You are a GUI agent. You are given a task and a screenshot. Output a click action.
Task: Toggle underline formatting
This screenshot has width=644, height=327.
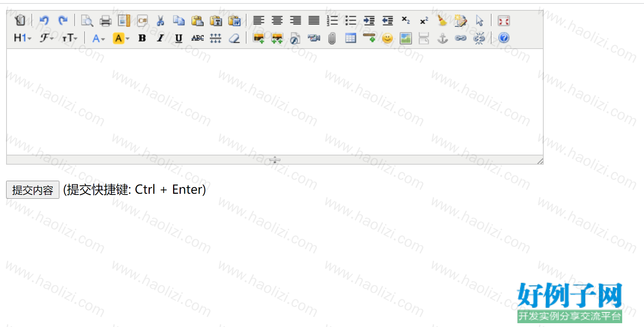tap(179, 38)
